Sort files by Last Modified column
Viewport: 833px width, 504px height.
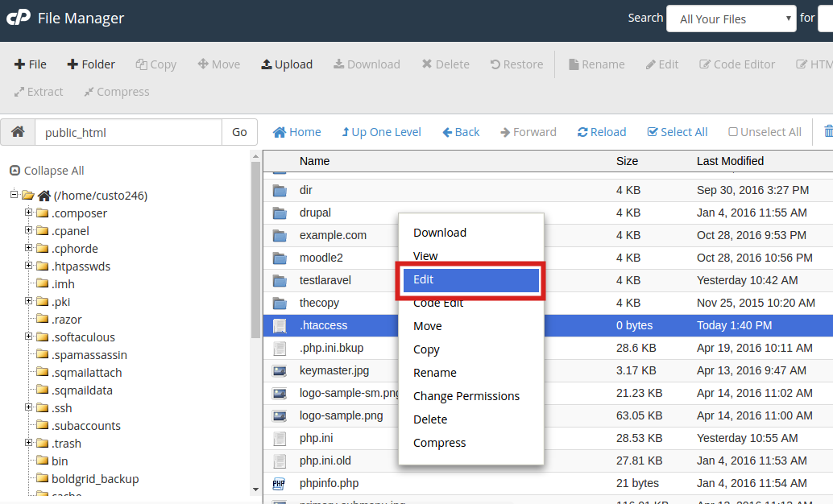pyautogui.click(x=730, y=161)
